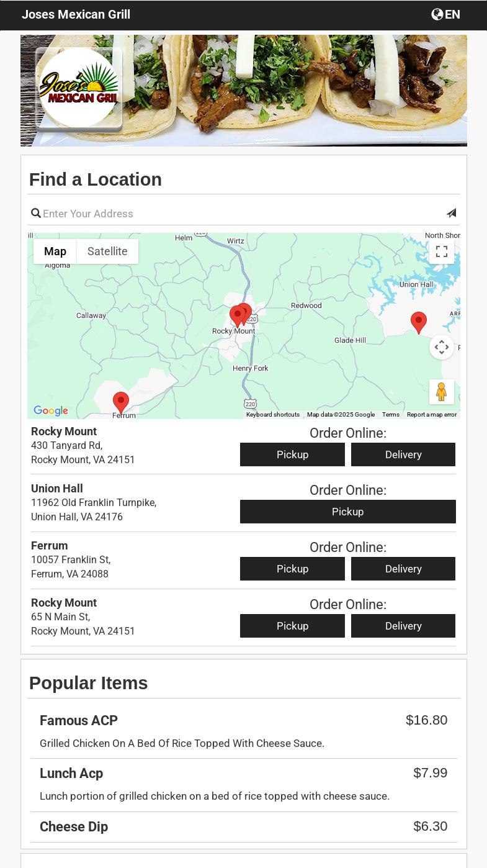Order Pickup from 430 Tanyard Rd location
The image size is (487, 868).
(292, 454)
